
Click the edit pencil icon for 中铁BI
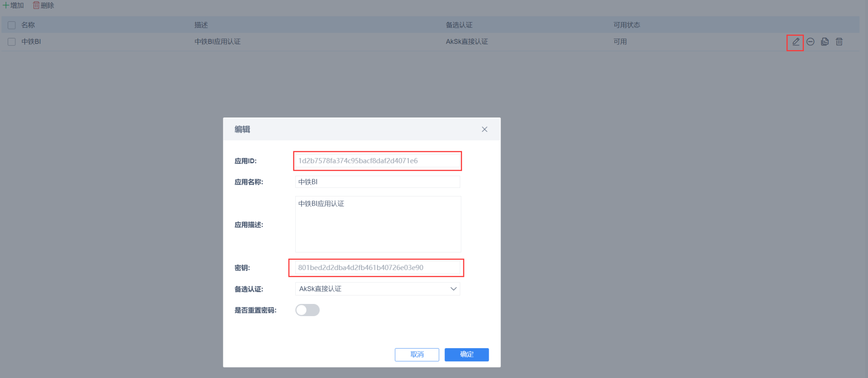coord(796,42)
